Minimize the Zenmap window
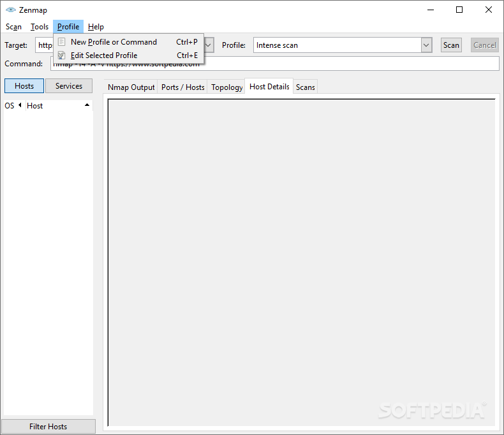The width and height of the screenshot is (504, 435). click(x=431, y=10)
